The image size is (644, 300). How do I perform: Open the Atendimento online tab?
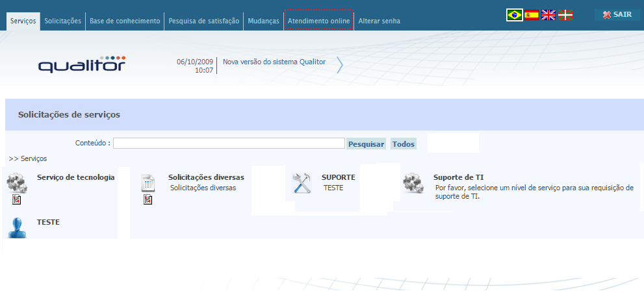pos(318,21)
